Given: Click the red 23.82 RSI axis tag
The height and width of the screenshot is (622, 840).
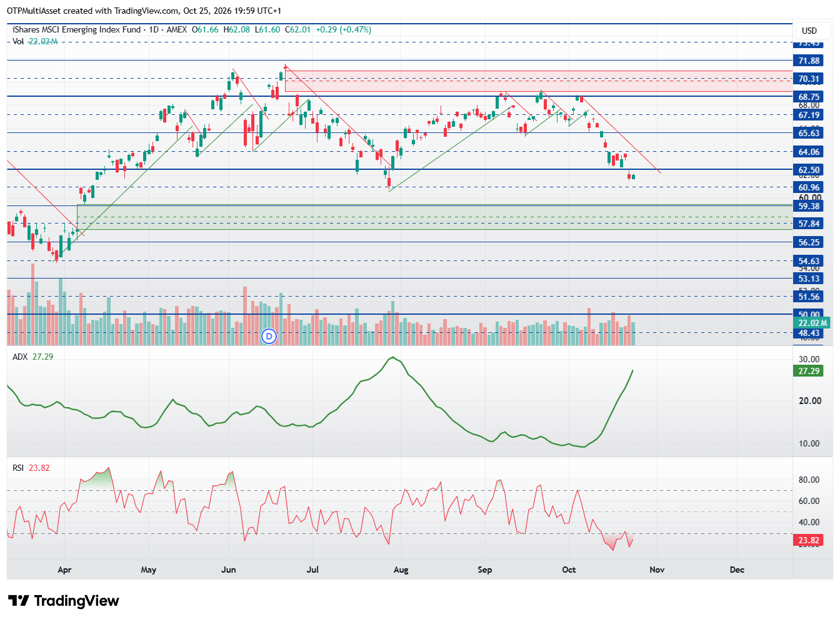Looking at the screenshot, I should click(x=809, y=540).
